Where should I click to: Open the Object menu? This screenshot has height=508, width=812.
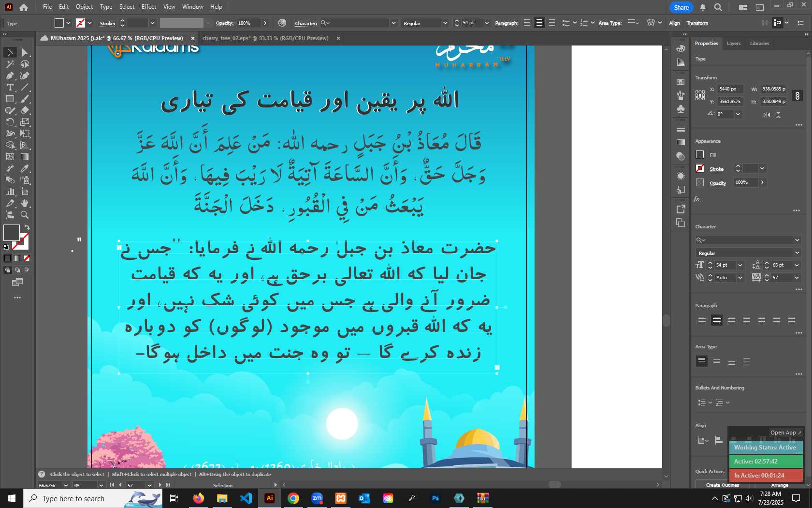(84, 7)
